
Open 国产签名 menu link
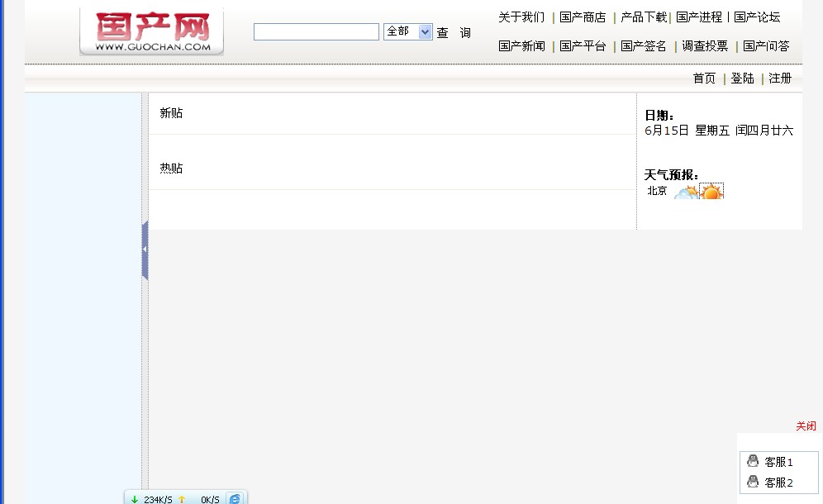coord(644,46)
